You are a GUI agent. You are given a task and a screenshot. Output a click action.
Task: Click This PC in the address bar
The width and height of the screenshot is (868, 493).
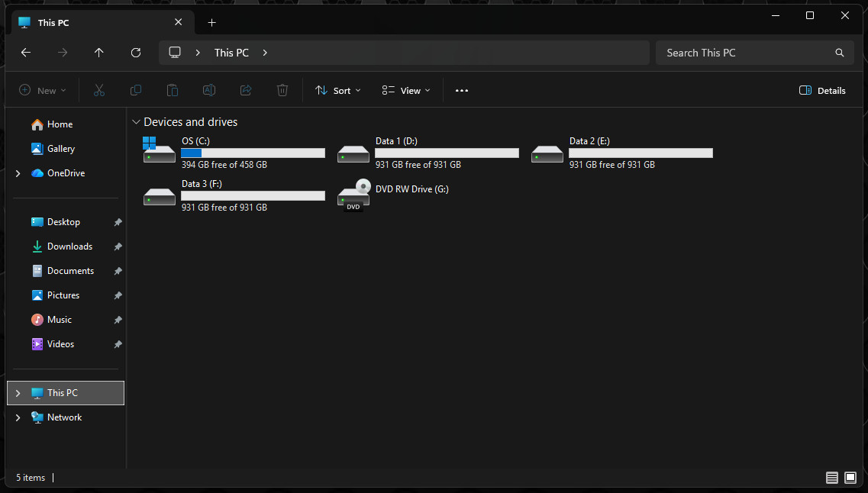(231, 53)
